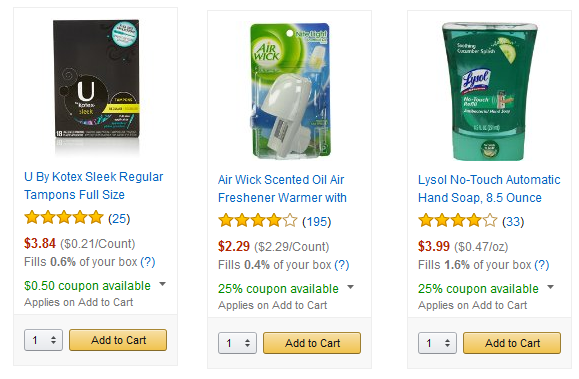Screen dimensions: 579x379
Task: View the 33 reviews for Lysol soap
Action: coord(513,221)
